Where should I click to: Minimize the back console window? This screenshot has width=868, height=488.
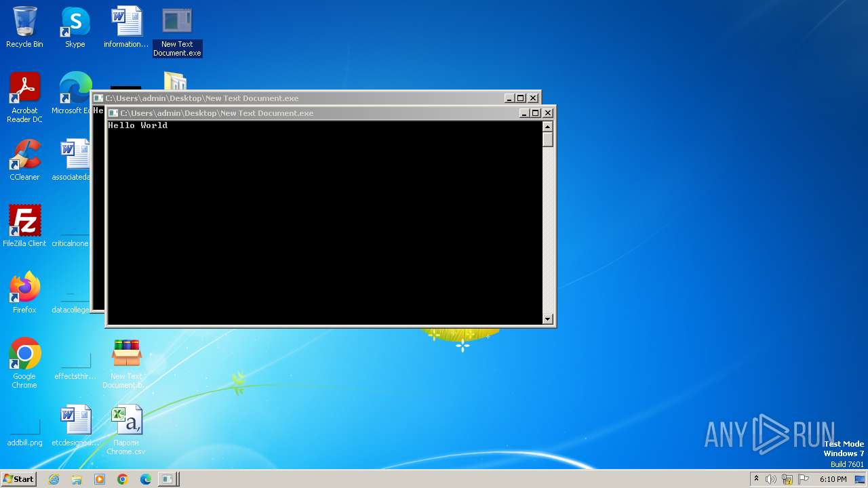(509, 98)
